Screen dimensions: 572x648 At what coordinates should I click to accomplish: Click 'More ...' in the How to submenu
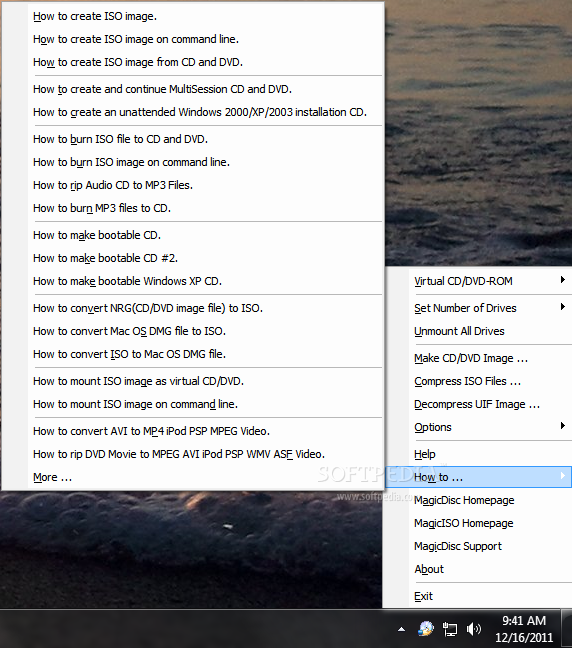pos(193,477)
